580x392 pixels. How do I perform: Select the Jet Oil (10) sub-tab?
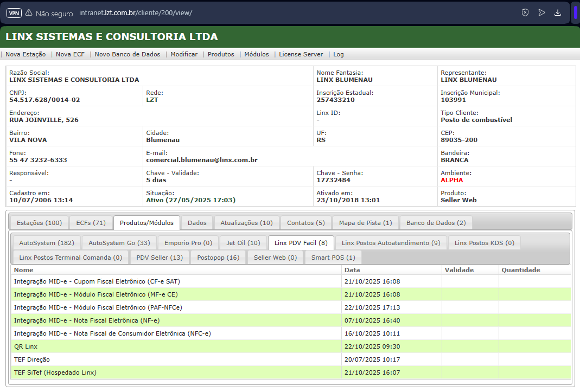243,243
